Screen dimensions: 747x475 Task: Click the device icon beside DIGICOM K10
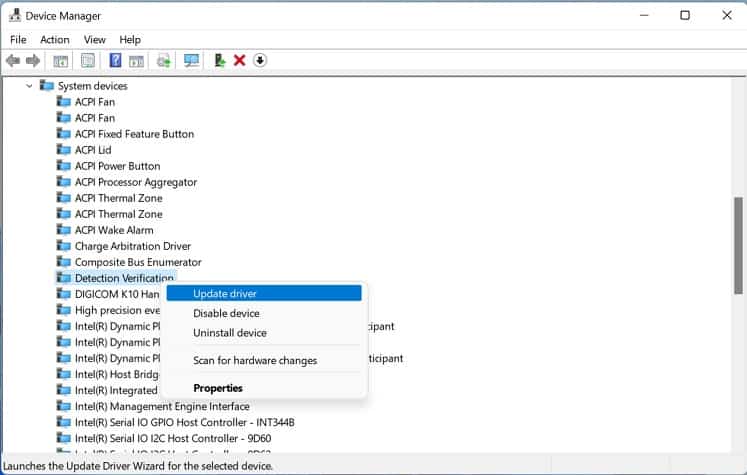(x=63, y=293)
